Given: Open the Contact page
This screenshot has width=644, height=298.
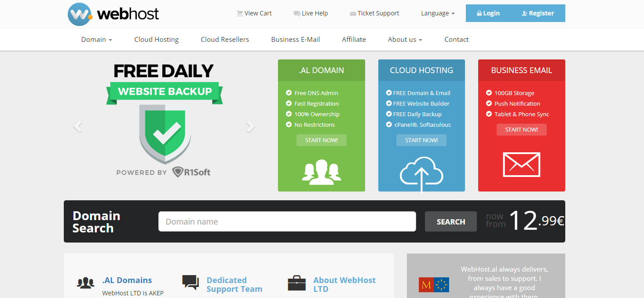Looking at the screenshot, I should click(457, 40).
